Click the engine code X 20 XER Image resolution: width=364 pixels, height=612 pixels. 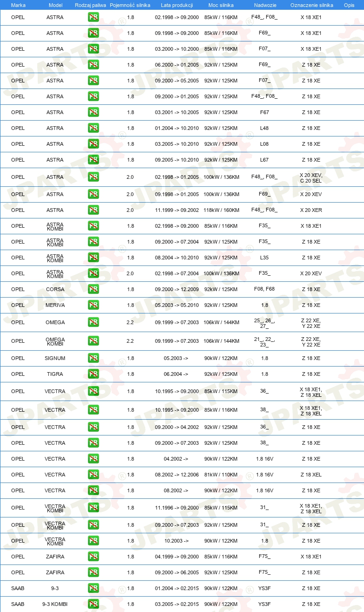311,210
